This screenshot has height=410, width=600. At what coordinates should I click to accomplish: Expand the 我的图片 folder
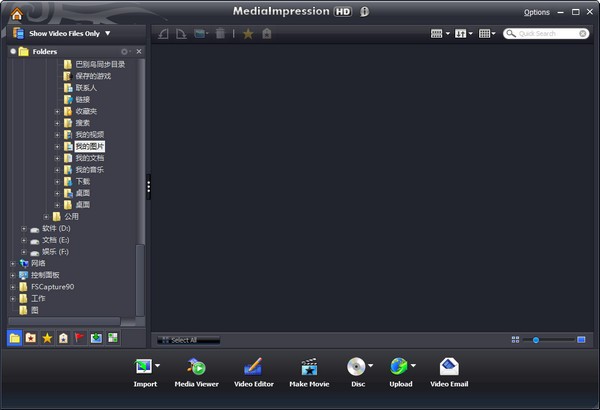point(57,147)
